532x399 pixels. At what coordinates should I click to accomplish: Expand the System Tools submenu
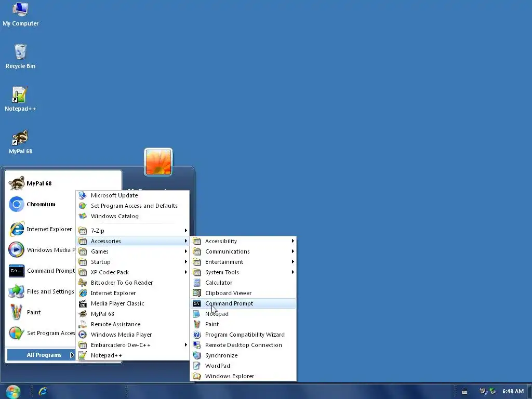[243, 272]
